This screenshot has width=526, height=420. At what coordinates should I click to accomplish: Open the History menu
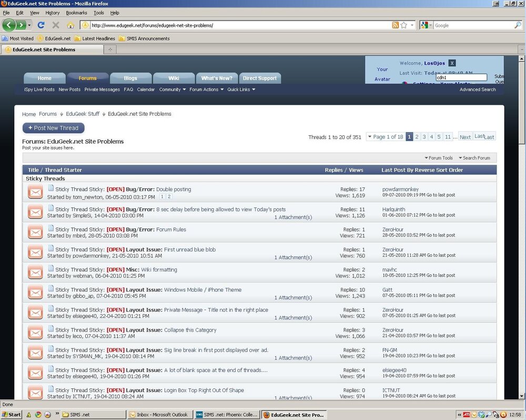coord(52,13)
